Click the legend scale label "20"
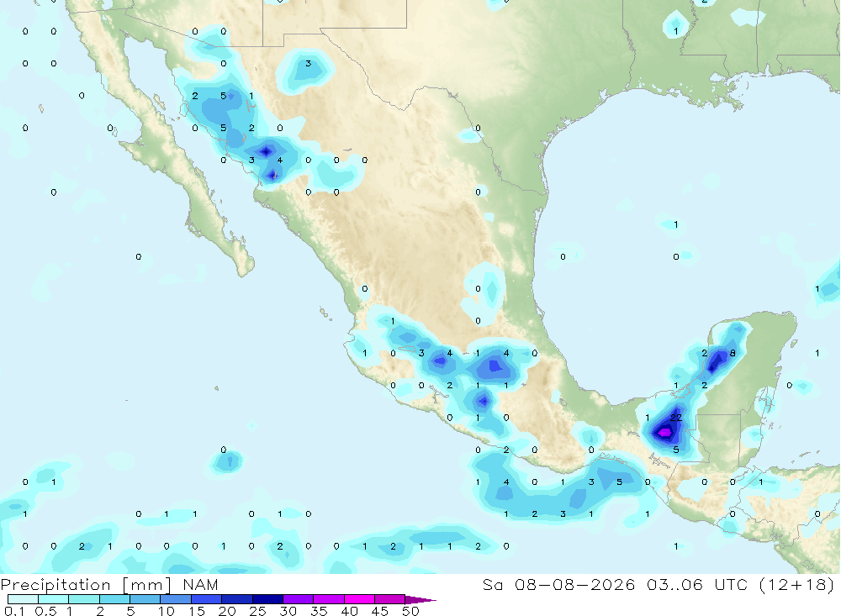Image resolution: width=841 pixels, height=616 pixels. 227,611
